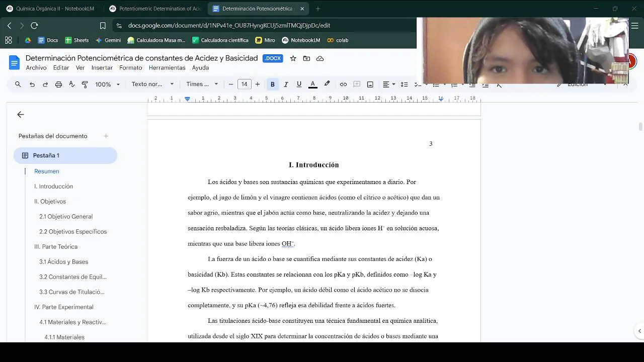Image resolution: width=644 pixels, height=362 pixels.
Task: Activate the paint format tool
Action: pos(85,84)
